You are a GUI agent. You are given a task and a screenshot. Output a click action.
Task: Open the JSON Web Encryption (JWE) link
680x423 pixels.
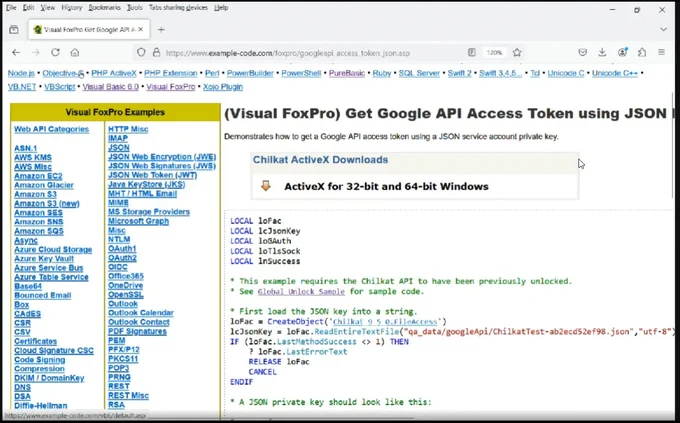[x=162, y=157]
